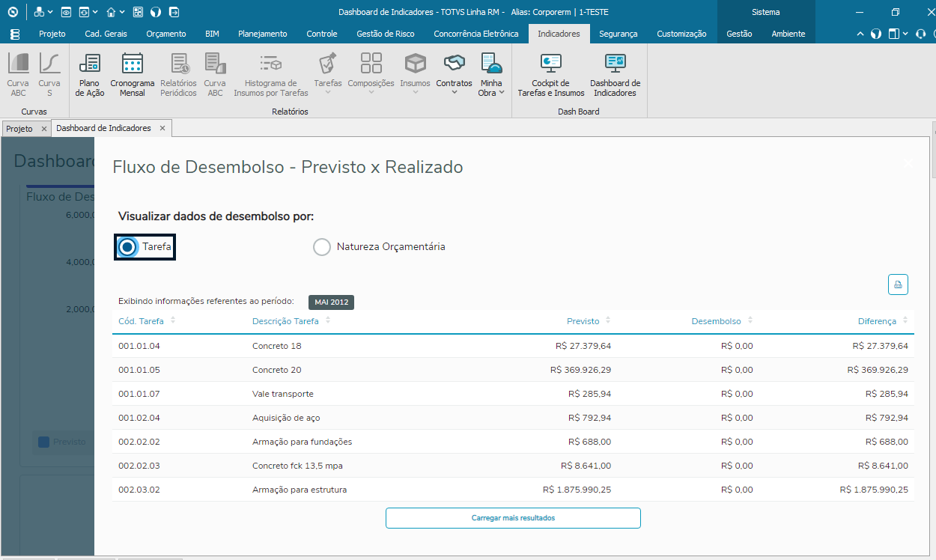936x560 pixels.
Task: Open the Planejamento ribbon tab
Action: point(263,34)
